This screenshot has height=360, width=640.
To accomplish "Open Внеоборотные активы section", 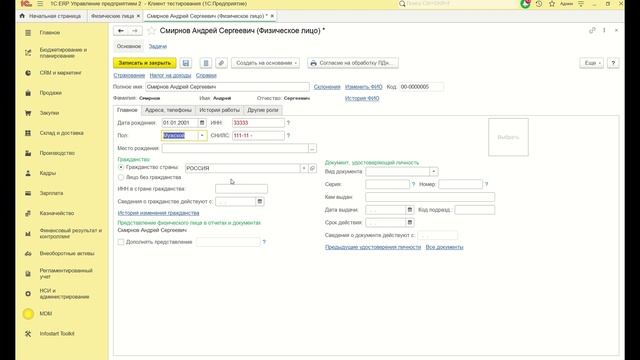I will pos(67,253).
